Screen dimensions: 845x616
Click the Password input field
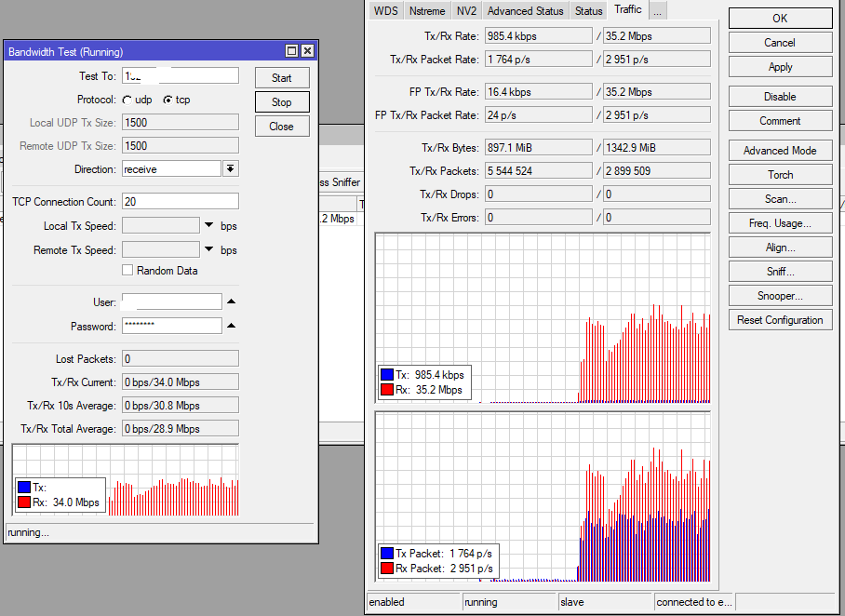click(x=172, y=325)
